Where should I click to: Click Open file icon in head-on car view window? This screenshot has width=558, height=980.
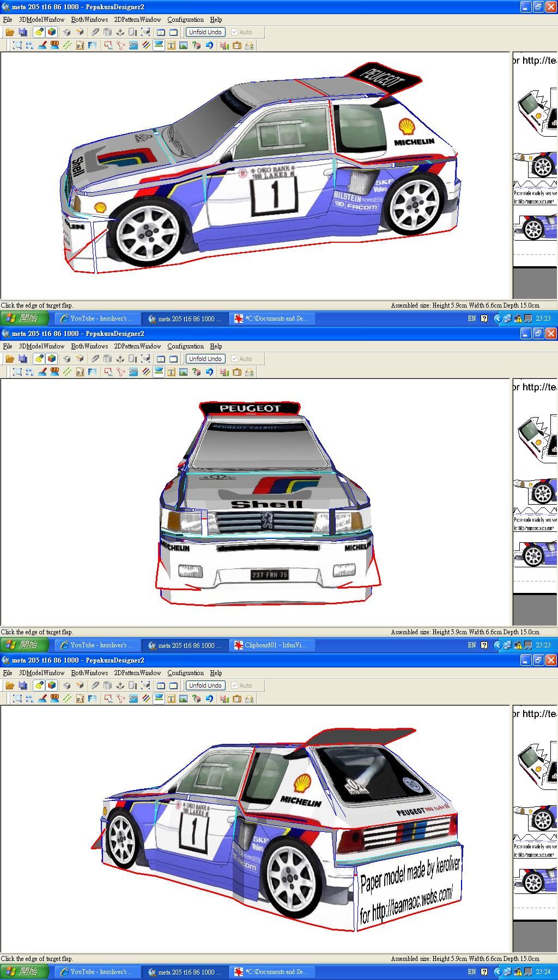pyautogui.click(x=10, y=359)
